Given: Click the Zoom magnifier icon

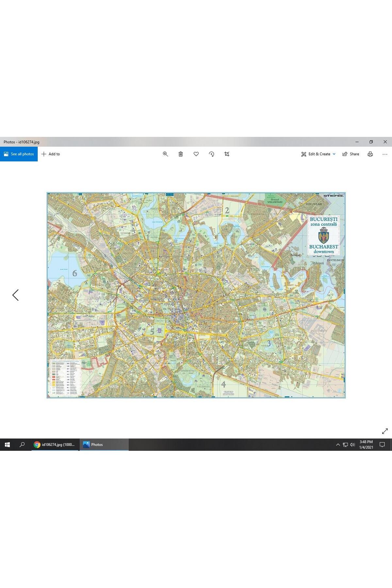Looking at the screenshot, I should [165, 154].
